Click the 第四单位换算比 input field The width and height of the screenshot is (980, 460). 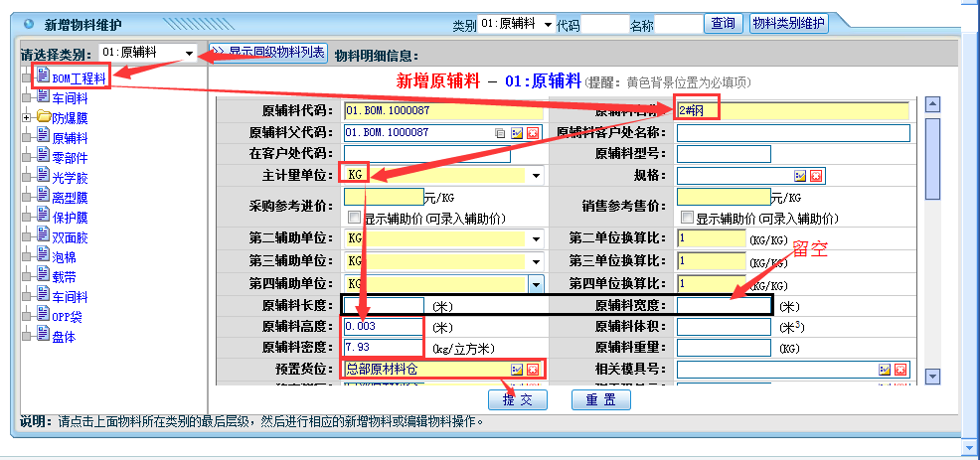(x=712, y=284)
